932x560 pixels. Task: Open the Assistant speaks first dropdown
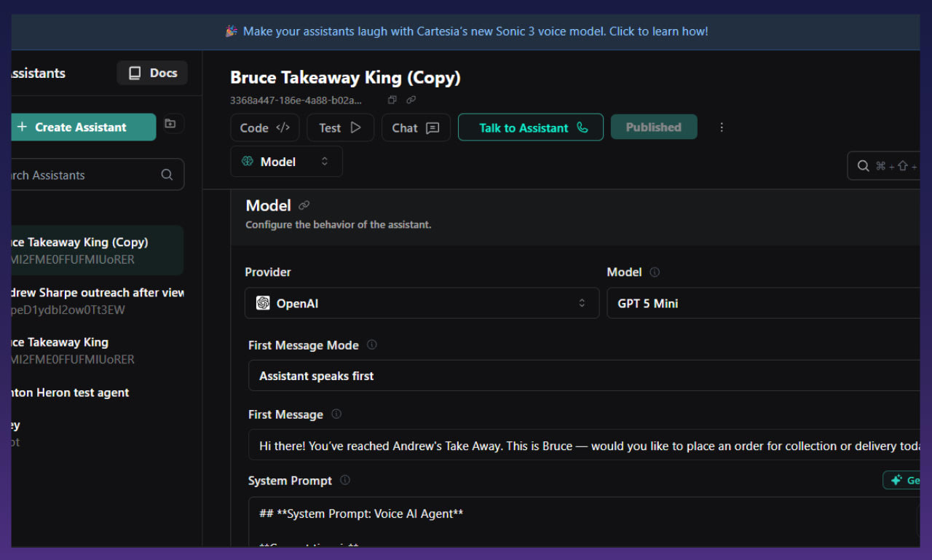pos(584,376)
